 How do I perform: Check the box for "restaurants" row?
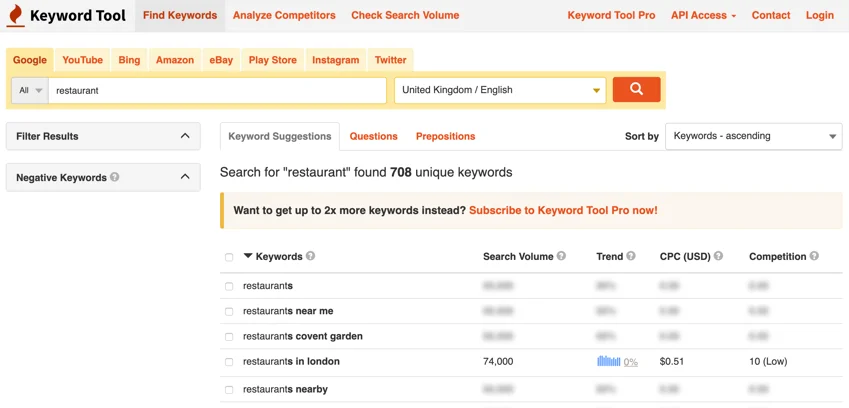(229, 286)
